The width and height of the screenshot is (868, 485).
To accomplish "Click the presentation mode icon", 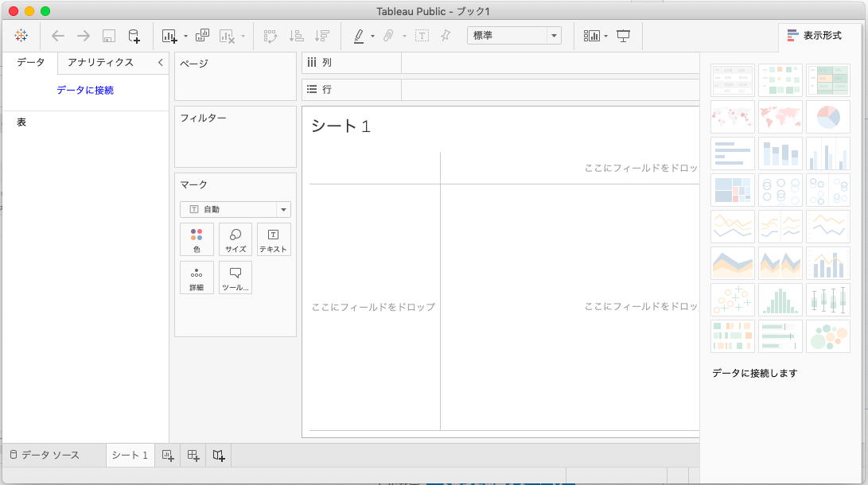I will pos(623,36).
